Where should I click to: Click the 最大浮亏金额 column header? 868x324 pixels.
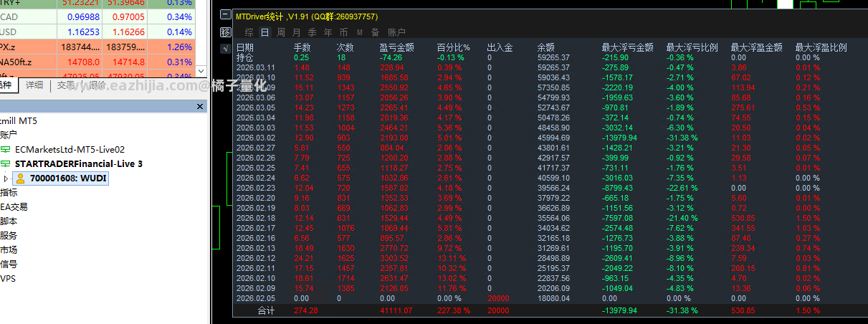coord(627,48)
